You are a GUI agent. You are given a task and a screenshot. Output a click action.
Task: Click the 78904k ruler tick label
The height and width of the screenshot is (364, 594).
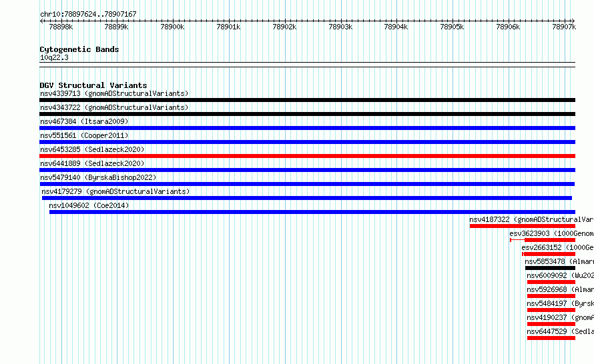396,27
